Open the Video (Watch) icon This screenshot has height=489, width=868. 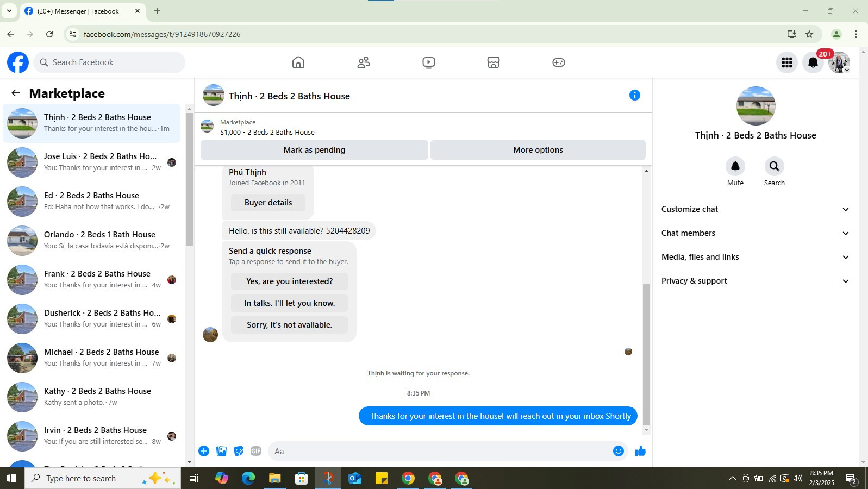(428, 62)
